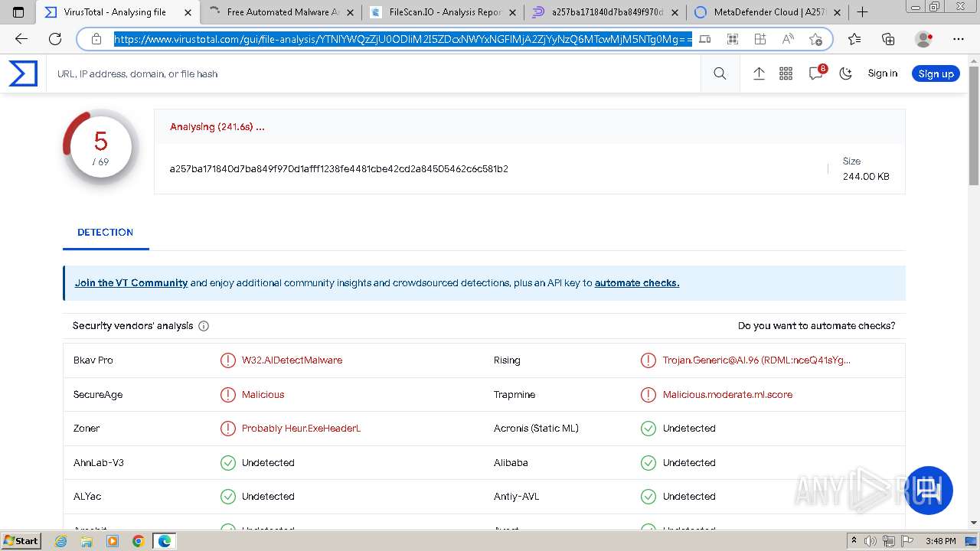Switch to the a257ba171840d7ba849f970d tab
The image size is (980, 551).
pos(607,12)
